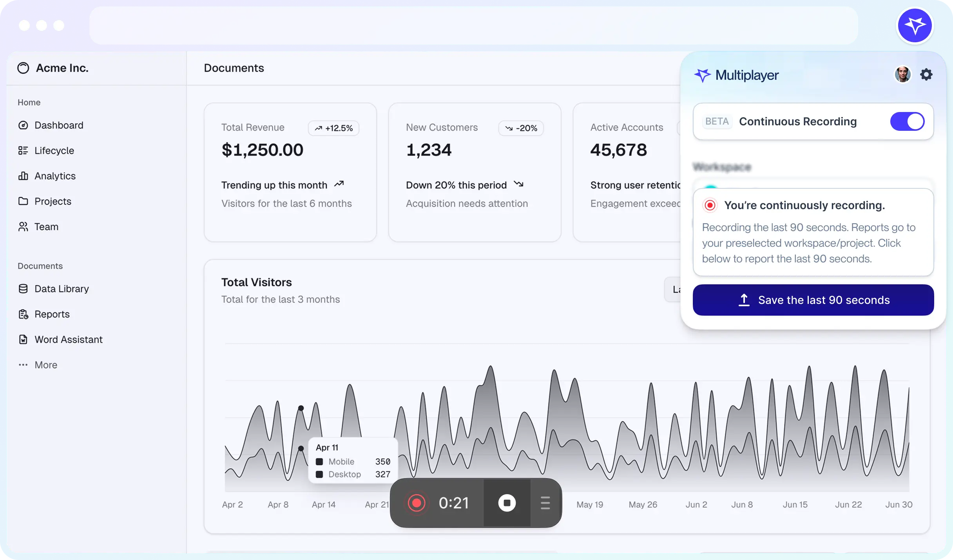Open Data Library database icon

pyautogui.click(x=23, y=289)
